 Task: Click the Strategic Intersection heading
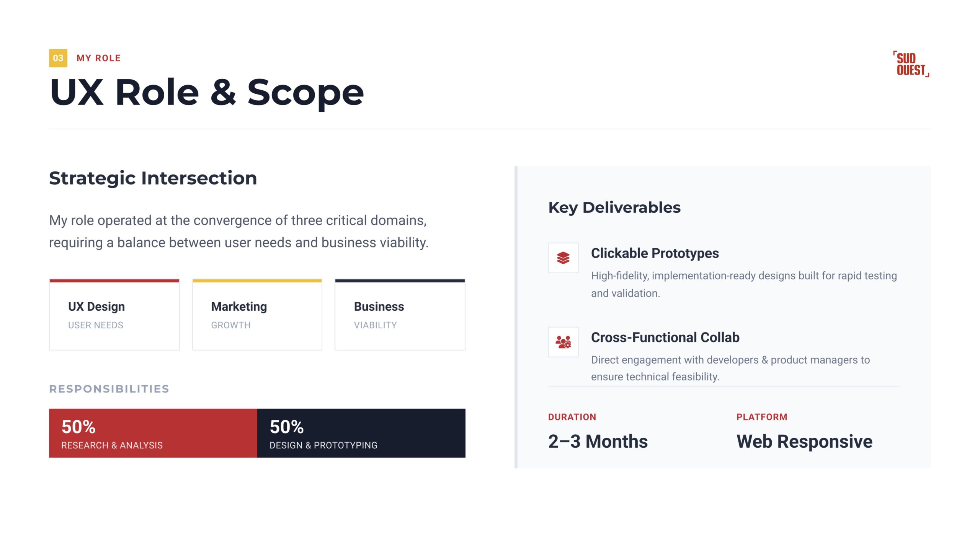coord(153,178)
